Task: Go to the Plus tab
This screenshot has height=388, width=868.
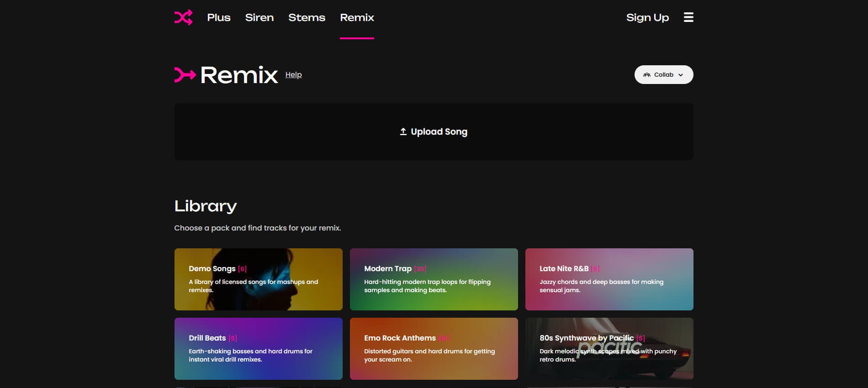Action: point(219,17)
